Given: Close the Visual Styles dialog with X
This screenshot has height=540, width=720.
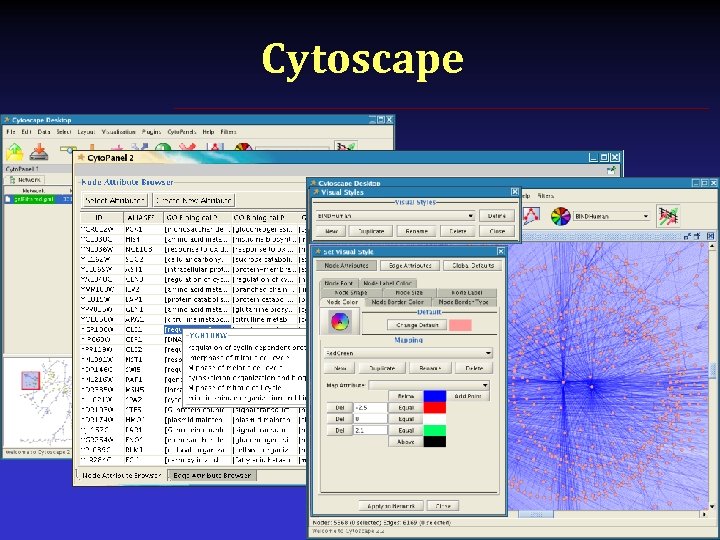Looking at the screenshot, I should [514, 191].
